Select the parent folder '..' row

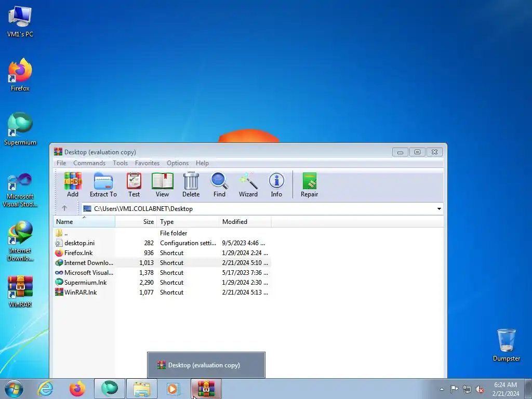click(x=162, y=233)
